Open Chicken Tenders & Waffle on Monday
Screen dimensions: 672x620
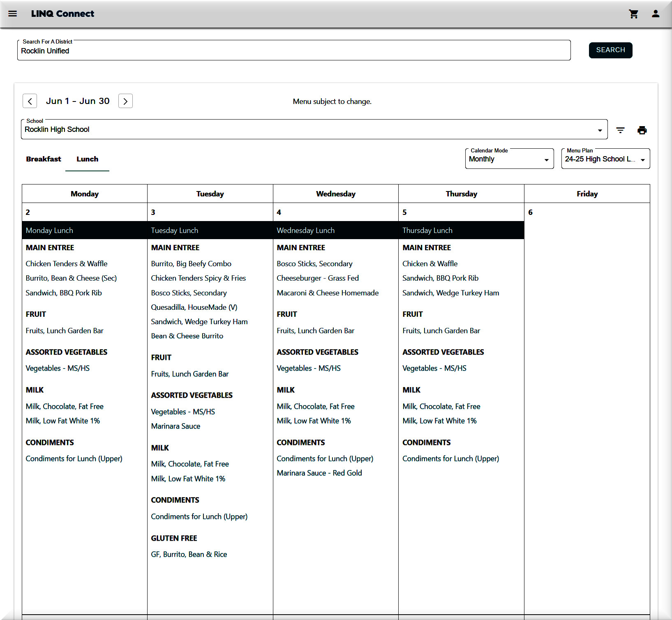click(67, 264)
